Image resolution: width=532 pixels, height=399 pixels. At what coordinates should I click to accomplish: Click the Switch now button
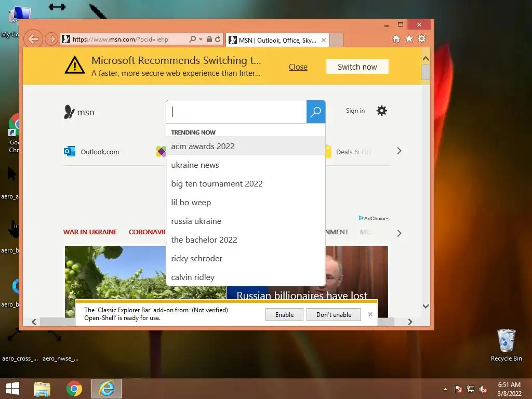pyautogui.click(x=357, y=67)
